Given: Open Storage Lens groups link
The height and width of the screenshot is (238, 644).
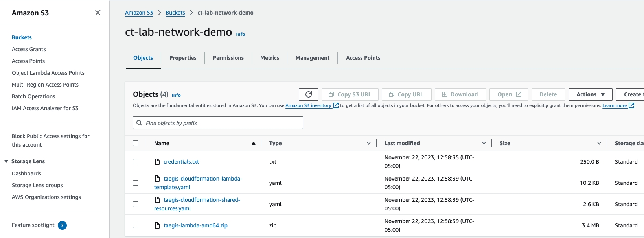Looking at the screenshot, I should tap(37, 185).
